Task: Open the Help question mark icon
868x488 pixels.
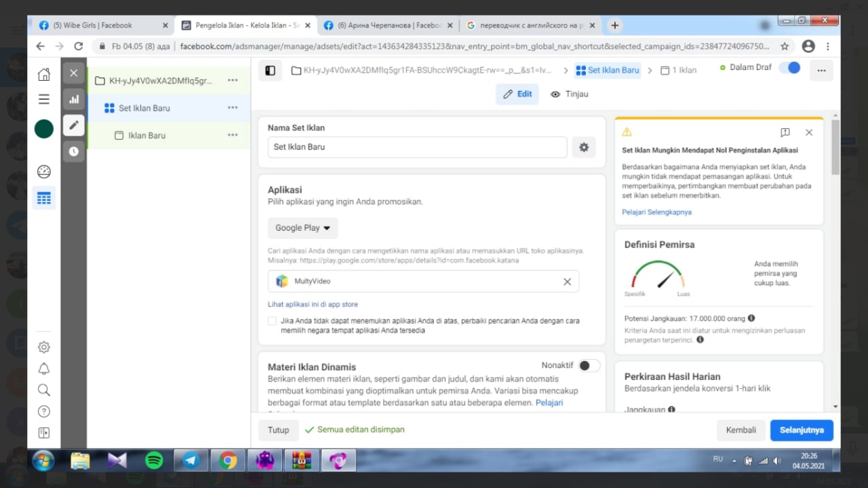Action: 43,411
